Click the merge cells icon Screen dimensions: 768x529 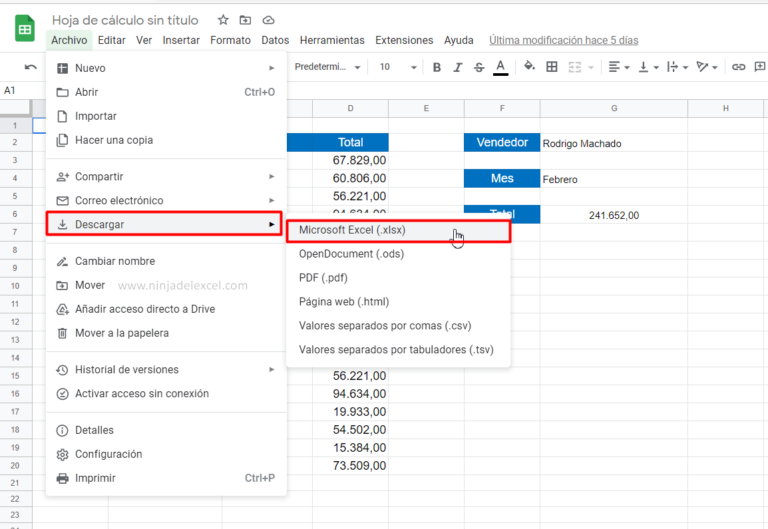(x=575, y=67)
